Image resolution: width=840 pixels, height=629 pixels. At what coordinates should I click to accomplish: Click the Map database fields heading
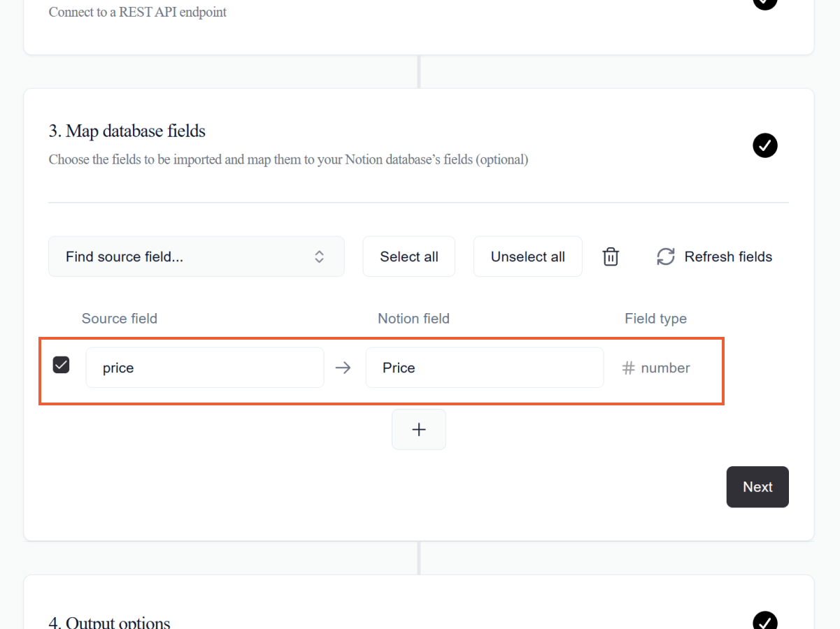(127, 131)
